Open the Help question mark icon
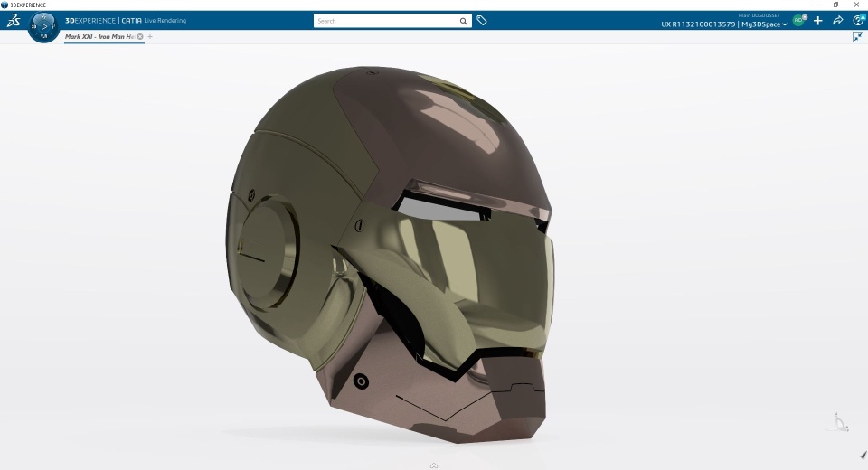 coord(859,21)
